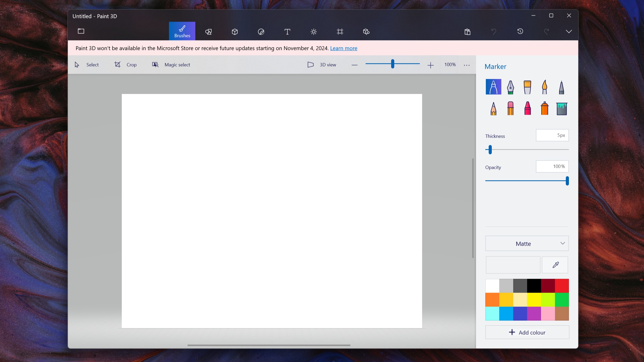
Task: Select the 3D shapes tool
Action: click(x=235, y=31)
